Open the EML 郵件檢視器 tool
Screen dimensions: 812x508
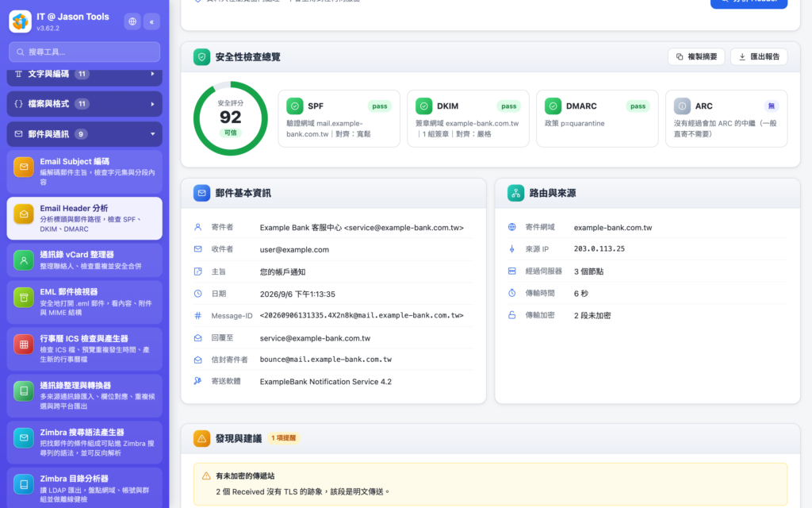[84, 302]
